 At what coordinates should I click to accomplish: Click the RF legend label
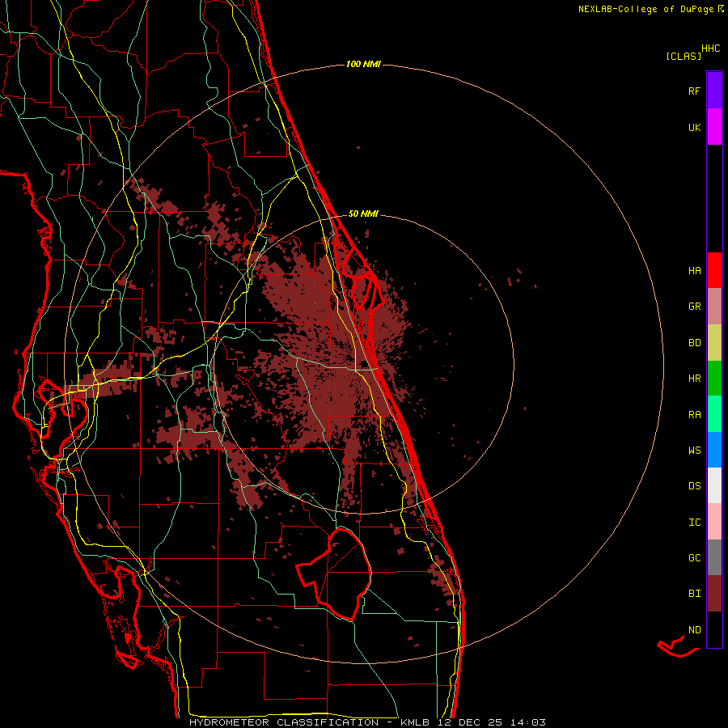694,91
